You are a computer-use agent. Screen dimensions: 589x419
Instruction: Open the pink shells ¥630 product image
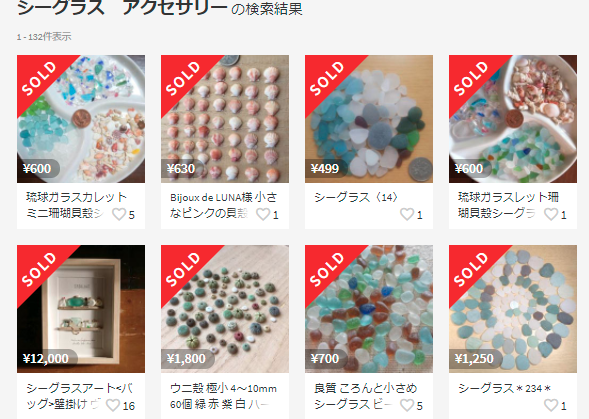tap(225, 119)
